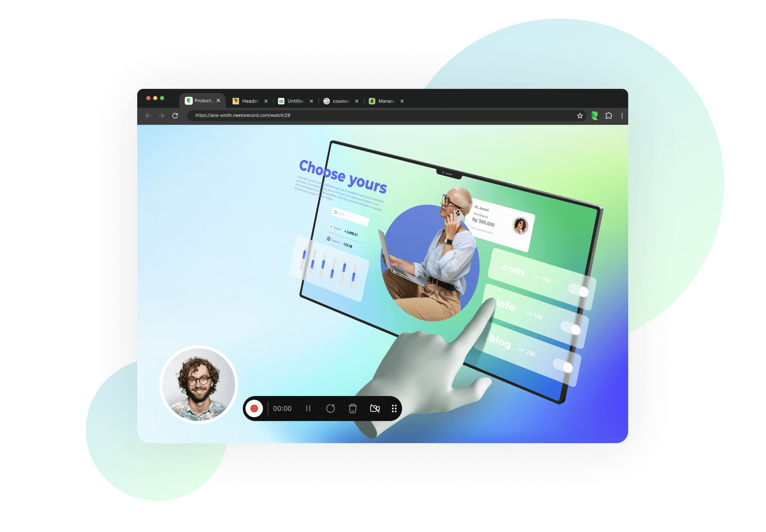766x532 pixels.
Task: Click the pause button on the toolbar
Action: click(308, 408)
